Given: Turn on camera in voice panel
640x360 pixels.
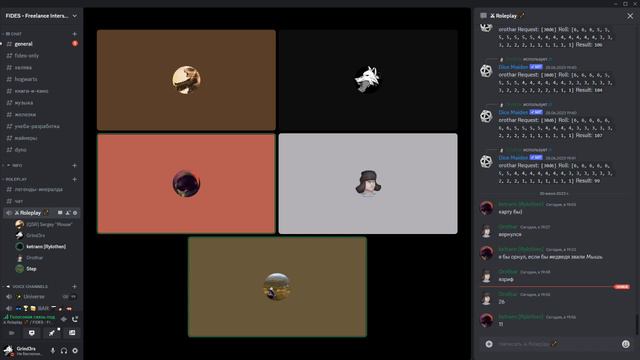Looking at the screenshot, I should (x=12, y=333).
